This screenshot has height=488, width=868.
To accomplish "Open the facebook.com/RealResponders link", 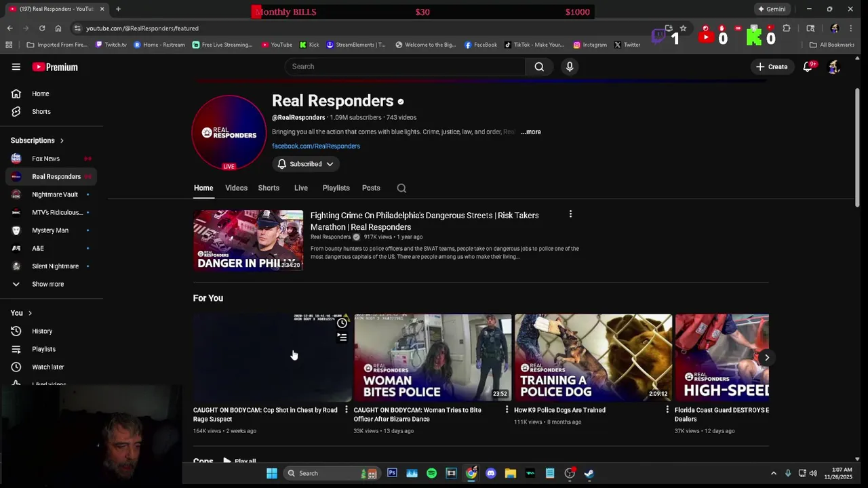I will pyautogui.click(x=316, y=146).
